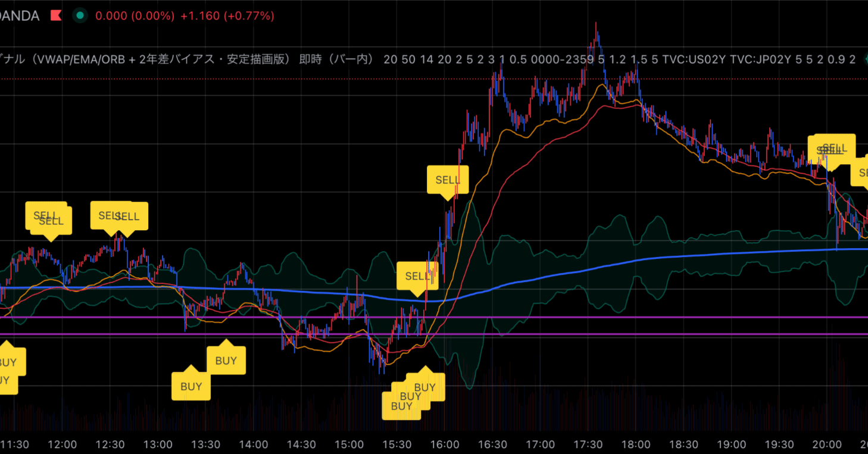Click the 18:00 time axis label
Screen dimensions: 868x454
[636, 444]
